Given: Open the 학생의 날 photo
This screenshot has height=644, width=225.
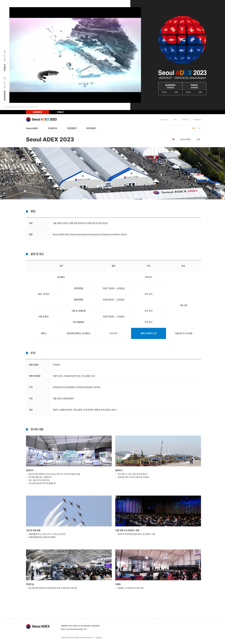Looking at the screenshot, I should pyautogui.click(x=69, y=565).
